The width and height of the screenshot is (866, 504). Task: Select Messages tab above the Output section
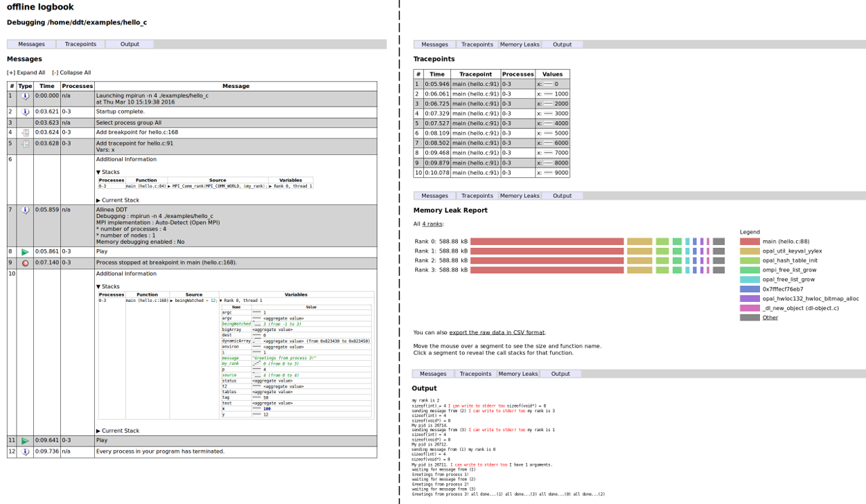pos(433,374)
